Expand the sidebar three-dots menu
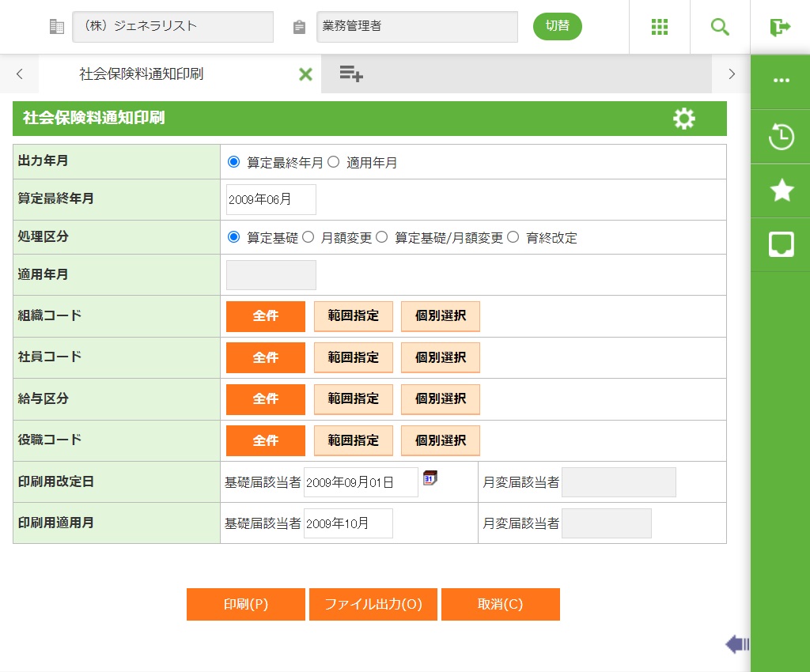 tap(781, 81)
